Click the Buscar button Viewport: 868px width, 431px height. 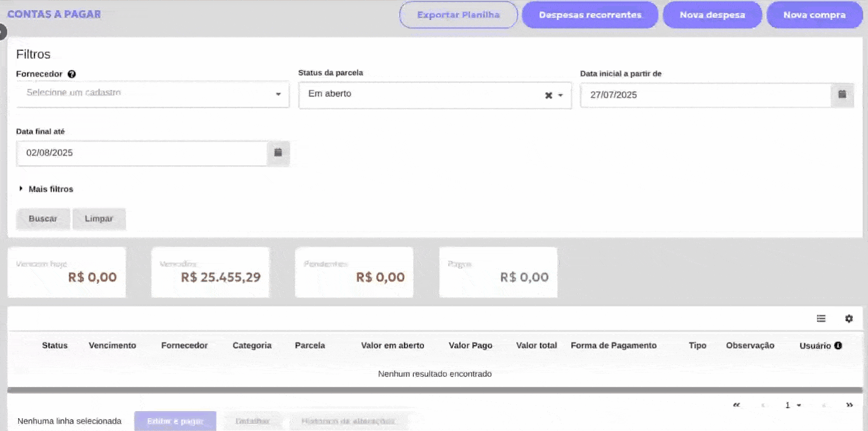(x=43, y=219)
